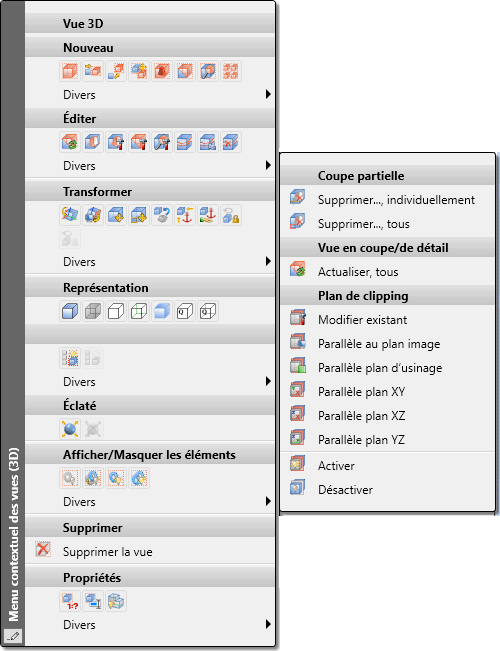This screenshot has height=651, width=500.
Task: Select the shaded blue cube without edges under Représentation
Action: coord(162,311)
